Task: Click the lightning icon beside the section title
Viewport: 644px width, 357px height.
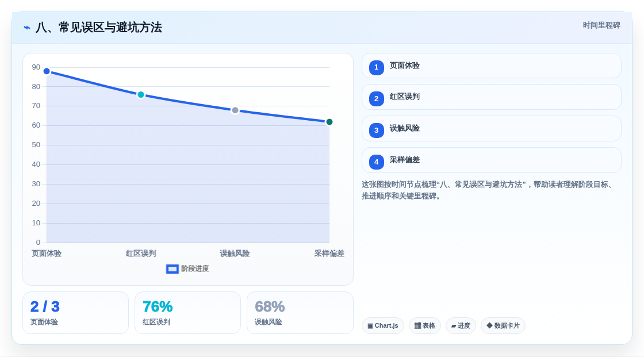Action: (27, 28)
